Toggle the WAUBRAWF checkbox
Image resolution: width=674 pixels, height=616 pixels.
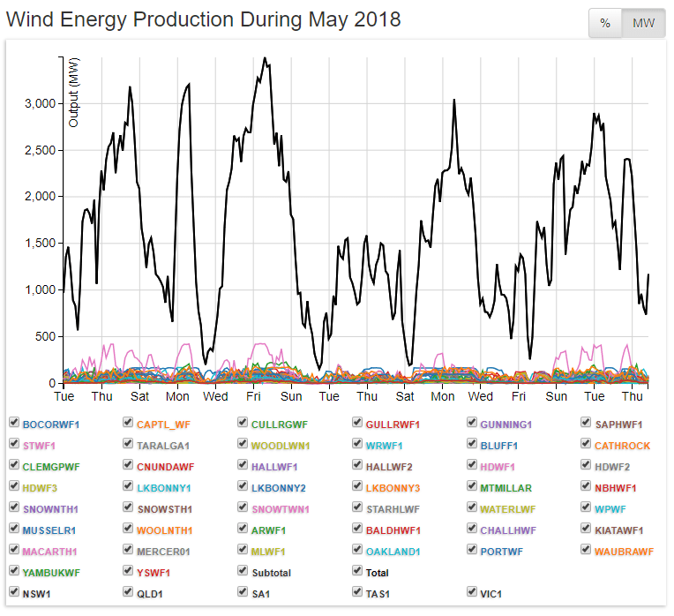[x=587, y=551]
